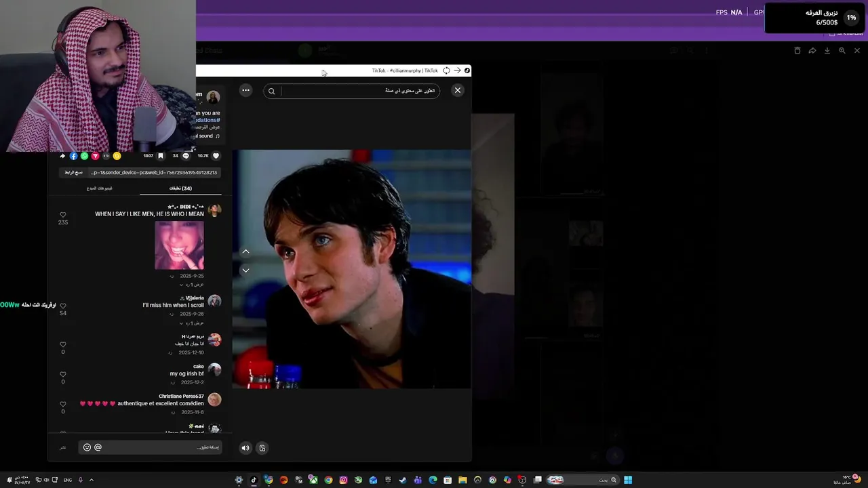868x488 pixels.
Task: Expand replies under DIDI's comment
Action: (191, 285)
